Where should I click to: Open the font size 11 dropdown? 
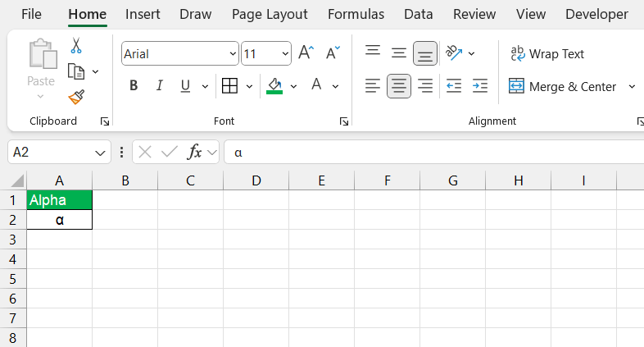click(285, 53)
